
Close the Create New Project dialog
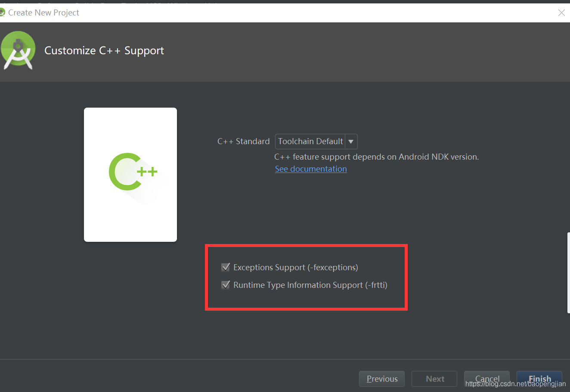pos(561,13)
